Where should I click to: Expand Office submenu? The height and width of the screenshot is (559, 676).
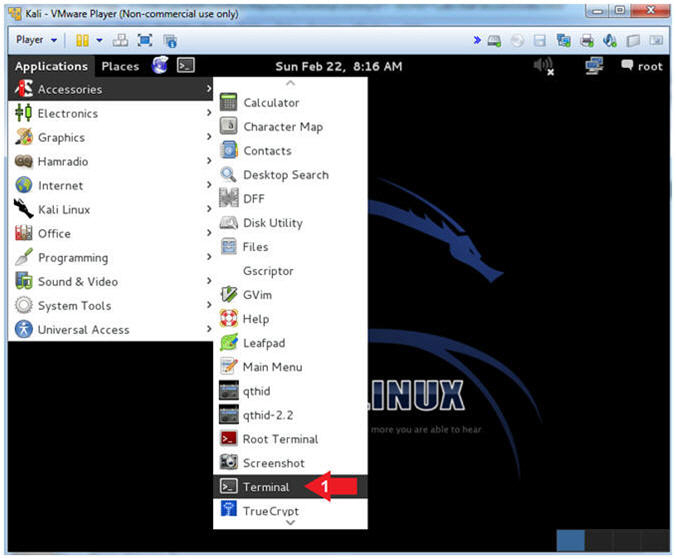pos(111,234)
